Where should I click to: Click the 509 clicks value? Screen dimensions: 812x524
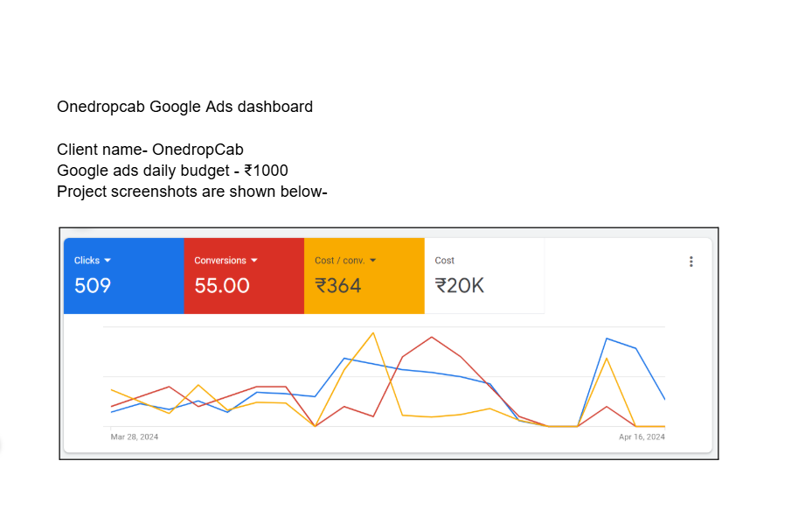pos(93,285)
